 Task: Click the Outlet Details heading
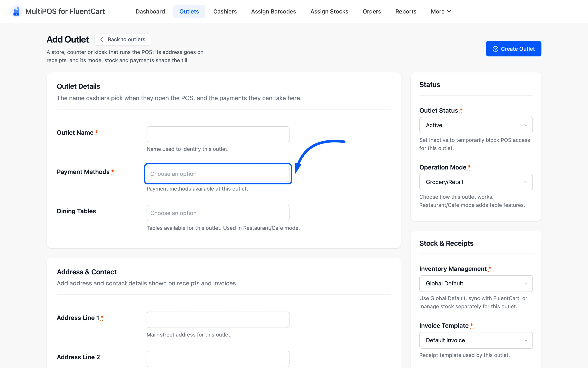(78, 86)
